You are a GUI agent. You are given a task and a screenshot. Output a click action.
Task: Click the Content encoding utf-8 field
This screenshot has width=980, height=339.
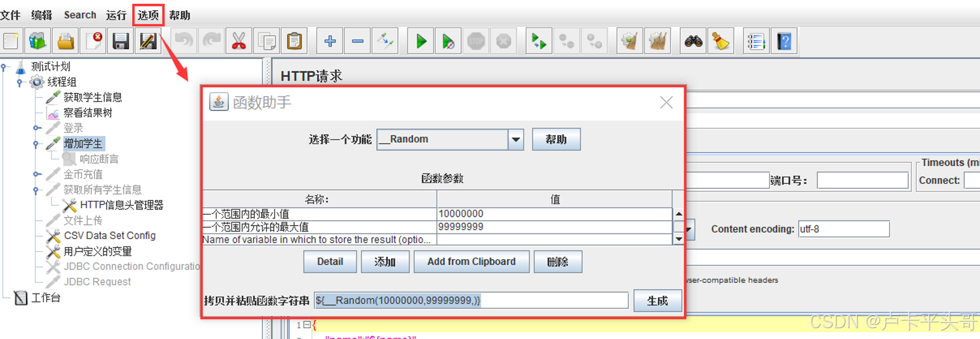pos(844,229)
